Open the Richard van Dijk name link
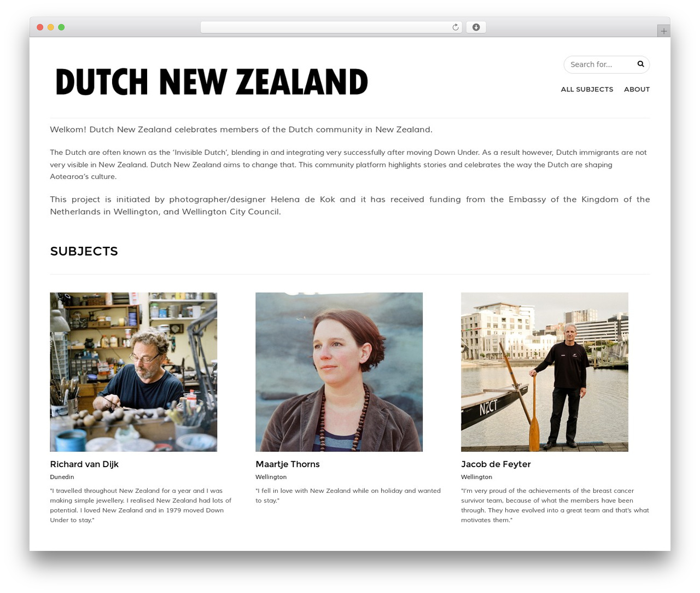This screenshot has height=593, width=700. [84, 464]
